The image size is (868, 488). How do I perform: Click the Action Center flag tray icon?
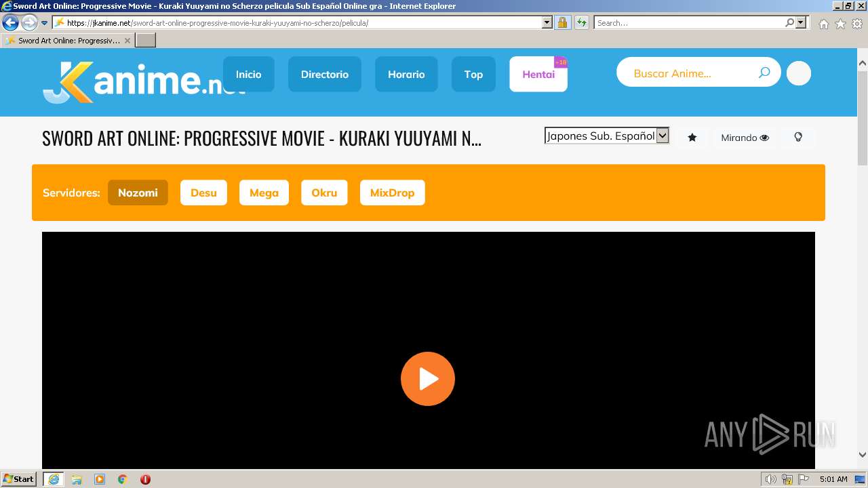804,479
